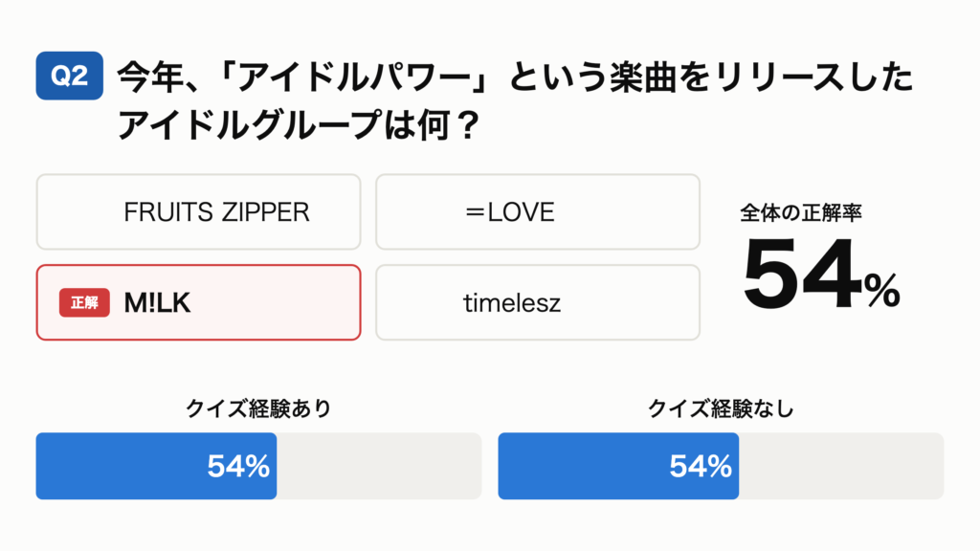Click the red 正解 badge
The image size is (980, 551).
84,303
